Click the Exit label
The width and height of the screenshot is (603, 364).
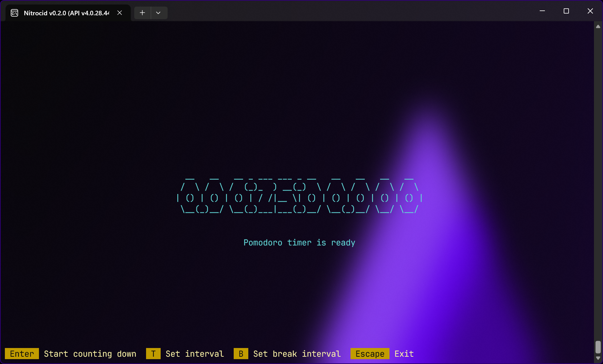(404, 354)
